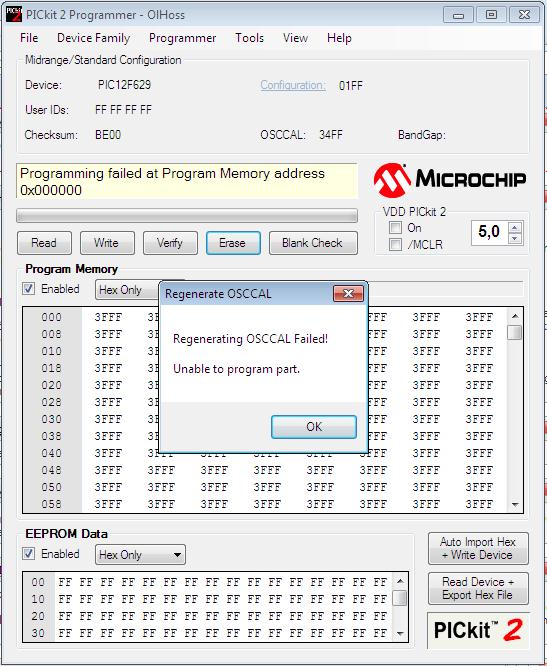Image resolution: width=547 pixels, height=666 pixels.
Task: Click Auto Import Hex + Write Device
Action: point(478,548)
